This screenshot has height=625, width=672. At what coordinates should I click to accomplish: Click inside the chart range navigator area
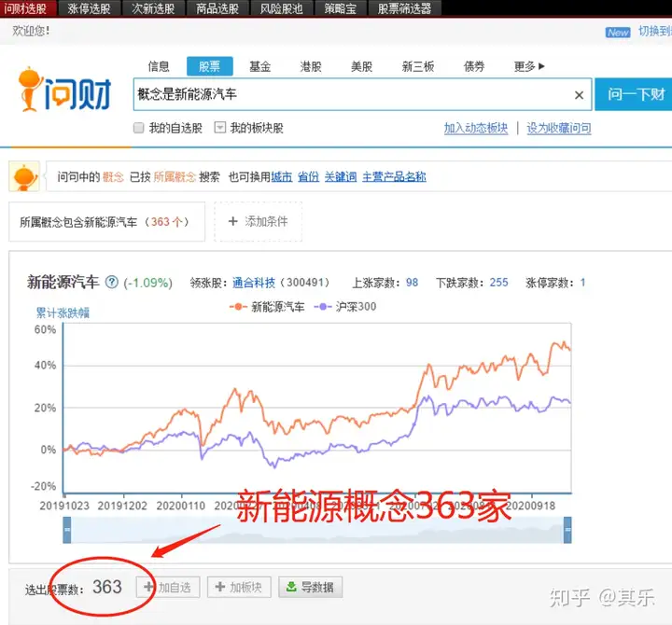317,530
